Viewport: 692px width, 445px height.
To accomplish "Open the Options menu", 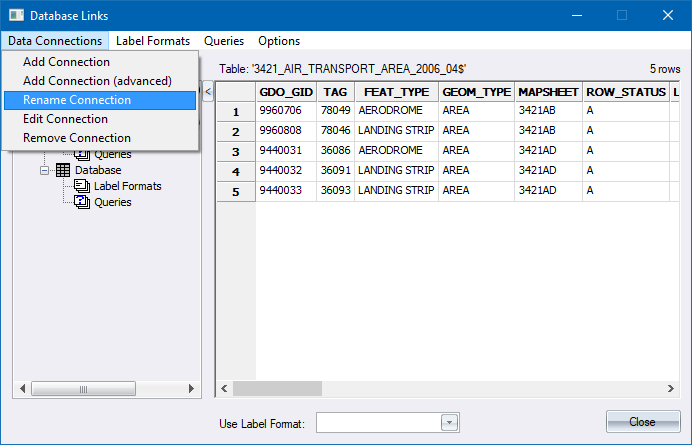I will tap(279, 41).
